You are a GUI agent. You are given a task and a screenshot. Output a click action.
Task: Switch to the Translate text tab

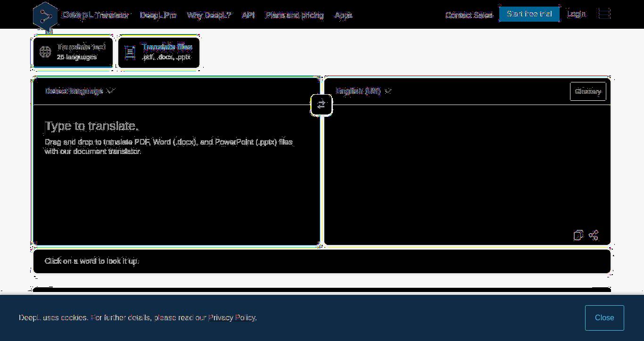coord(73,52)
